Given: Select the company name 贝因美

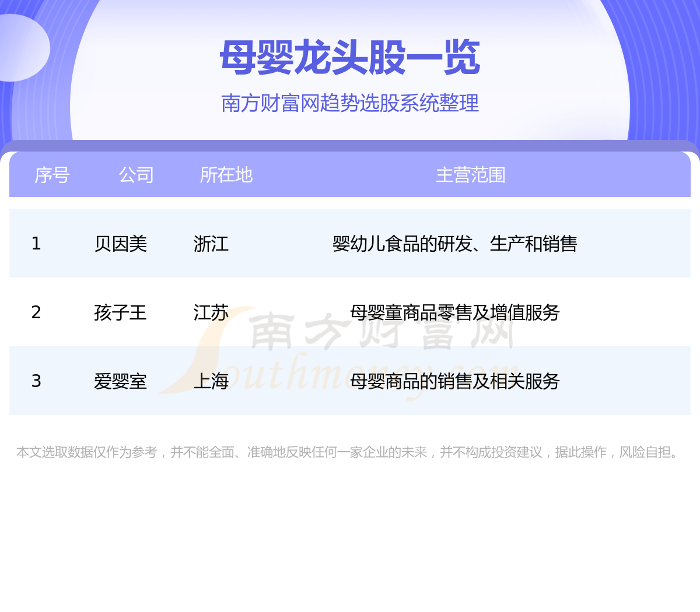Looking at the screenshot, I should pyautogui.click(x=121, y=244).
